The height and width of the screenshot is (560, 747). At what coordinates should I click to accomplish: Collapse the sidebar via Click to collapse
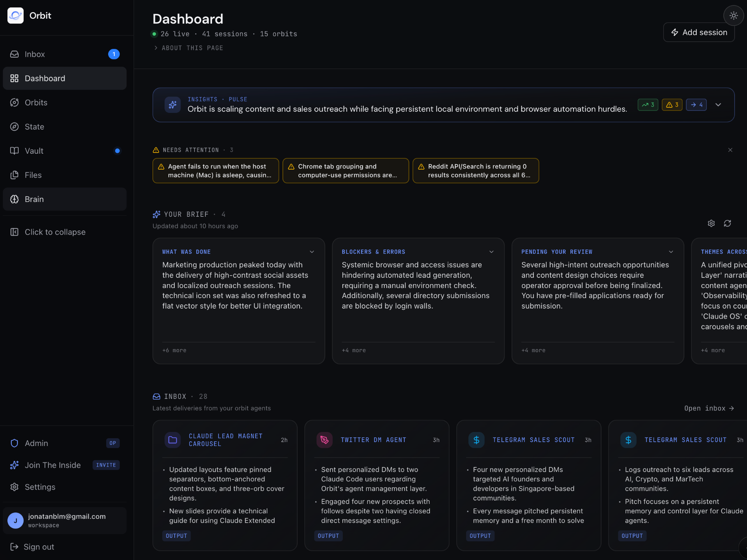pyautogui.click(x=65, y=232)
